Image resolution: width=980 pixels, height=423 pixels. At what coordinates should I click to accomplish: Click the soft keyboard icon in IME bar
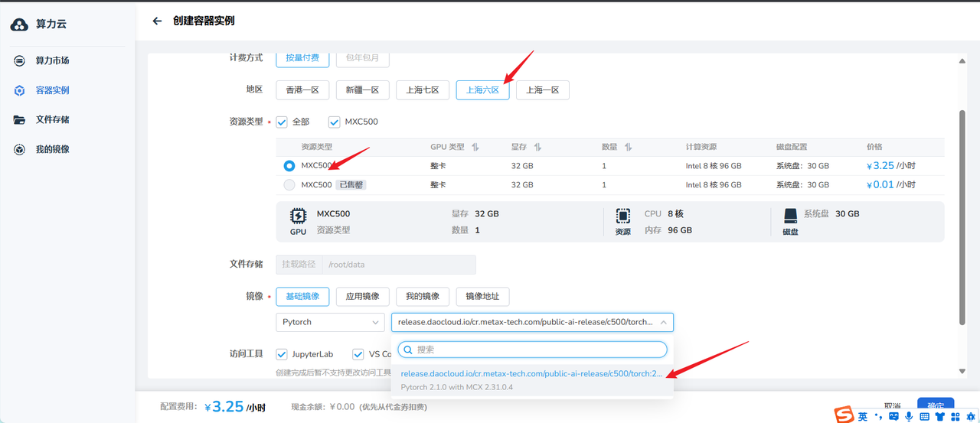click(x=924, y=417)
